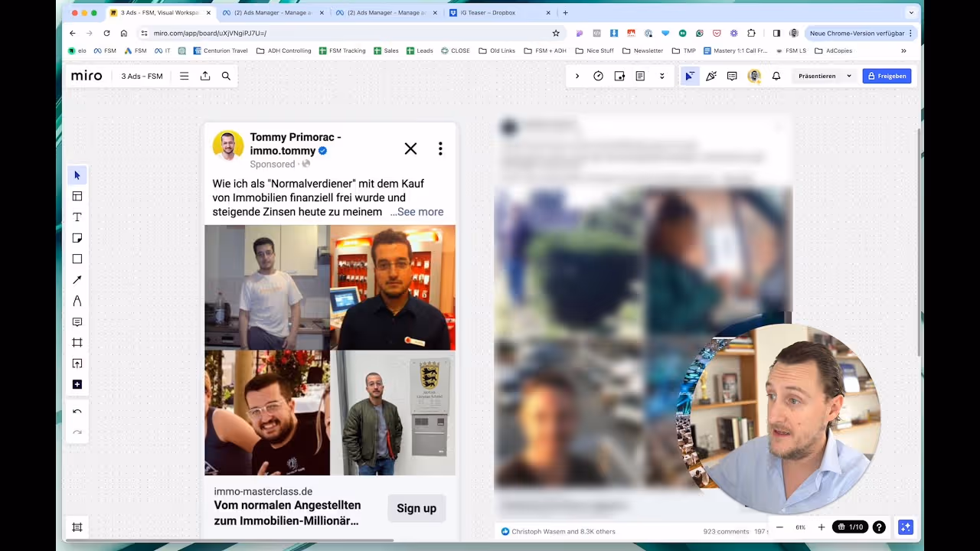Open the Miro templates tool

(77, 196)
